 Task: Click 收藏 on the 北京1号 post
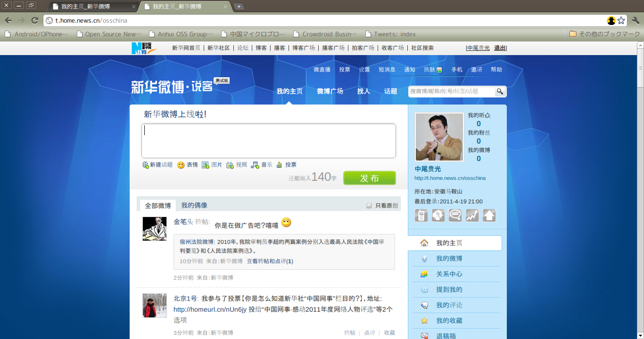[x=389, y=333]
